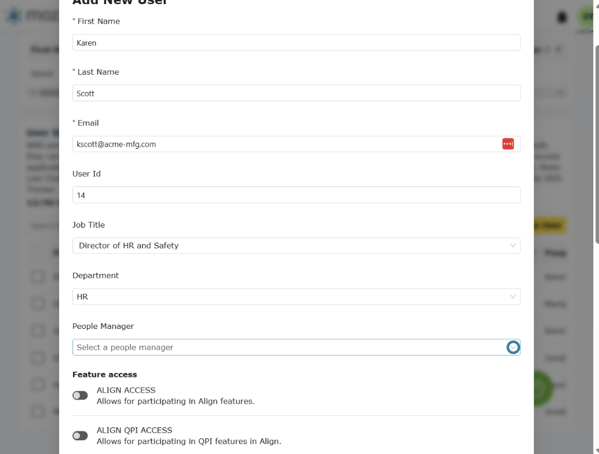
Task: Click the red password manager icon in Email field
Action: [508, 144]
